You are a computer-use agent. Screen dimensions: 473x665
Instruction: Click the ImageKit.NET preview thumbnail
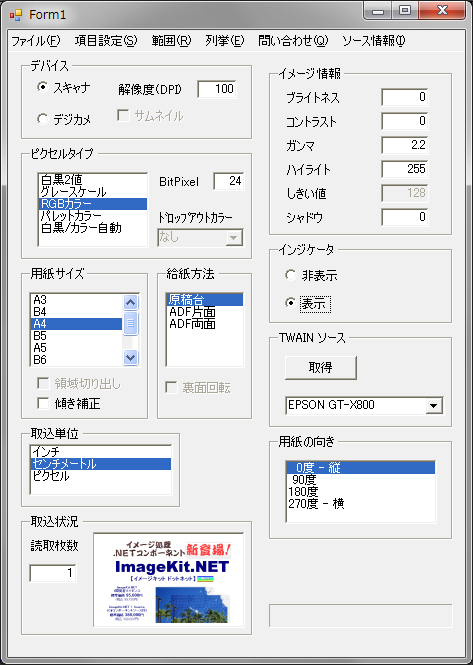[x=168, y=579]
